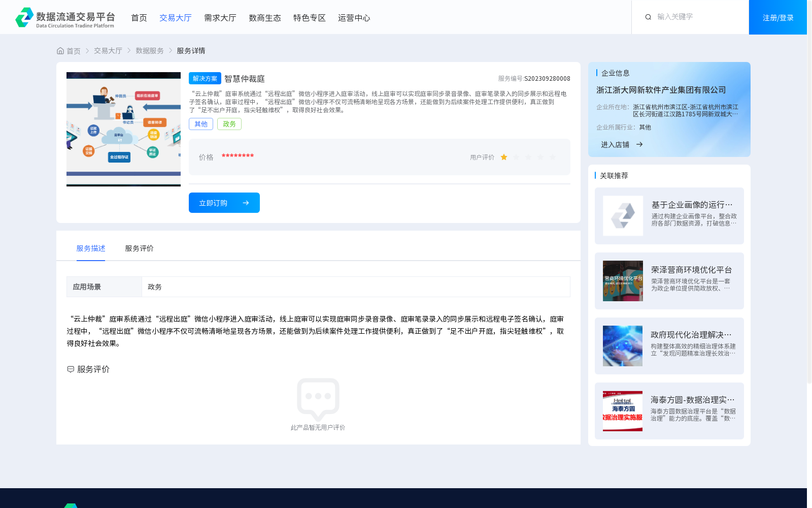The height and width of the screenshot is (508, 812).
Task: Click company name 浙江浙大网新软件产业集团有限公司
Action: point(661,90)
